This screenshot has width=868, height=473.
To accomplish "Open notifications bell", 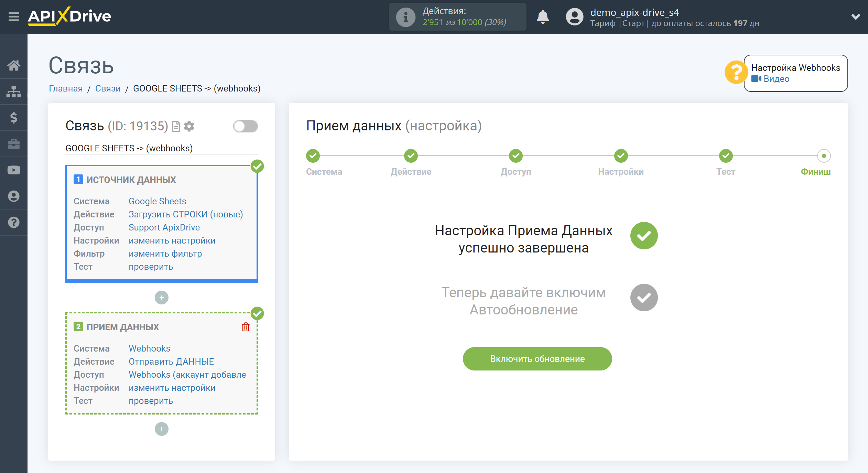I will click(x=543, y=17).
